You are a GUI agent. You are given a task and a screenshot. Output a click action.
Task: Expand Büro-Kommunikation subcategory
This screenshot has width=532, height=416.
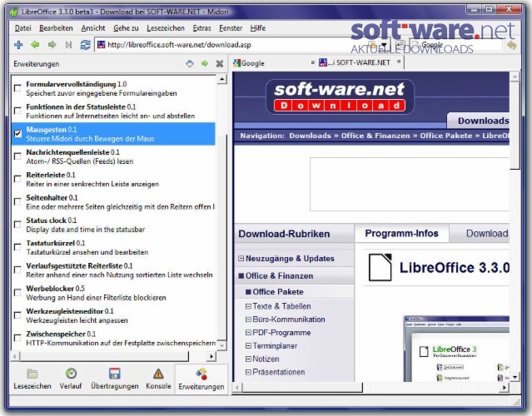tap(248, 319)
